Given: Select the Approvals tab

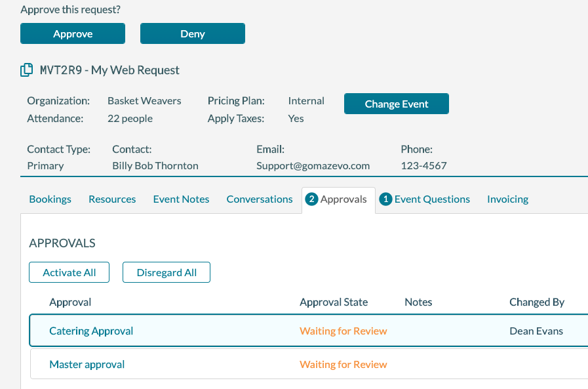Looking at the screenshot, I should click(343, 199).
